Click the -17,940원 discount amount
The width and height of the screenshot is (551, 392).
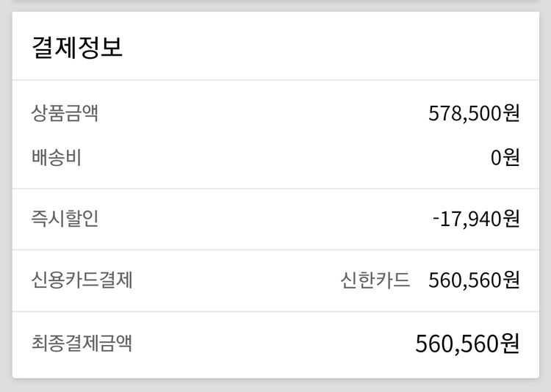point(476,219)
